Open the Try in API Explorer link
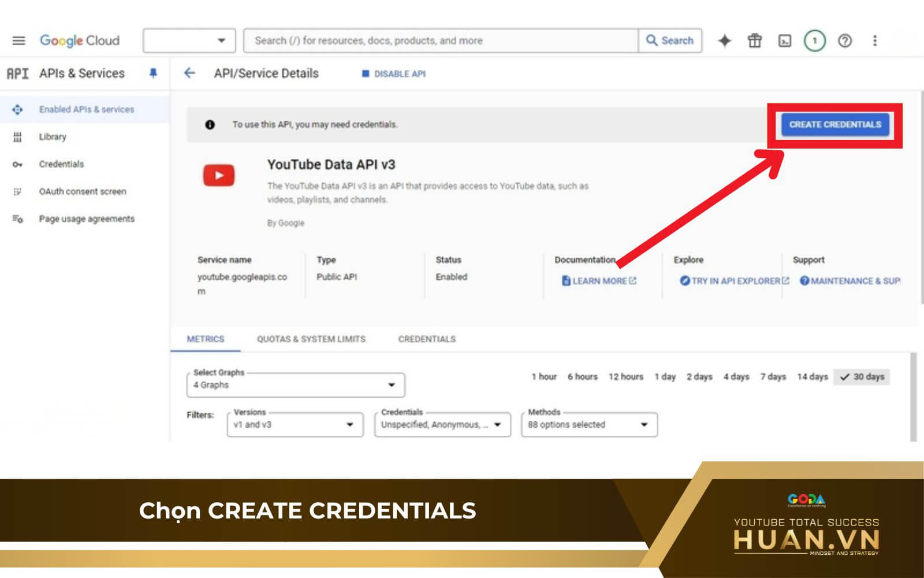The height and width of the screenshot is (578, 924). [735, 281]
